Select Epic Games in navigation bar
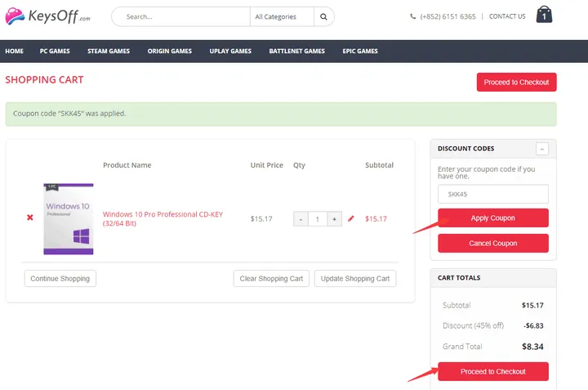This screenshot has height=390, width=588. [x=360, y=52]
